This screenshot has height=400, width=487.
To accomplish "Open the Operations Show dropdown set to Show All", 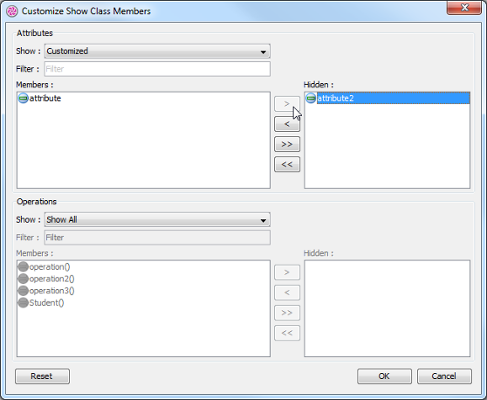I will coord(157,220).
